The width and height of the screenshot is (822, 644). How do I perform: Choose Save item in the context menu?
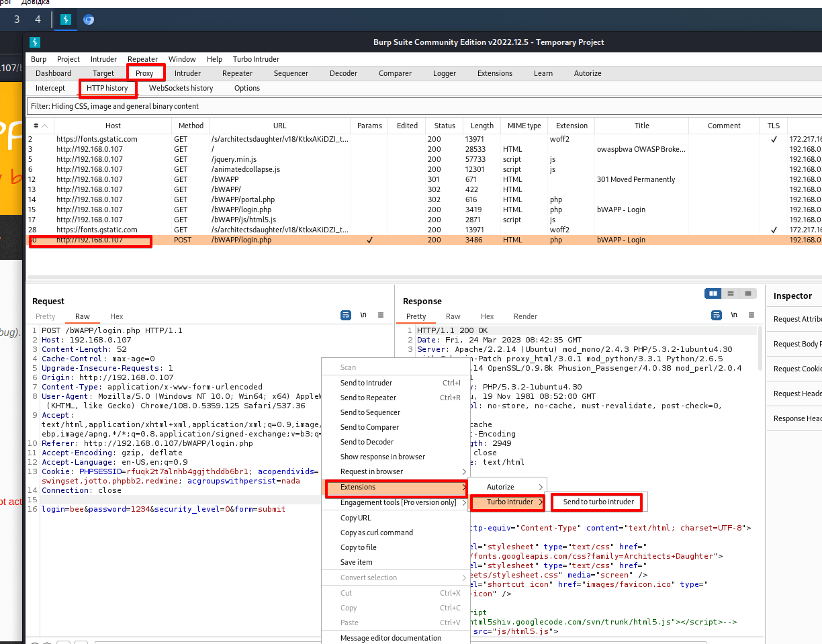point(396,562)
